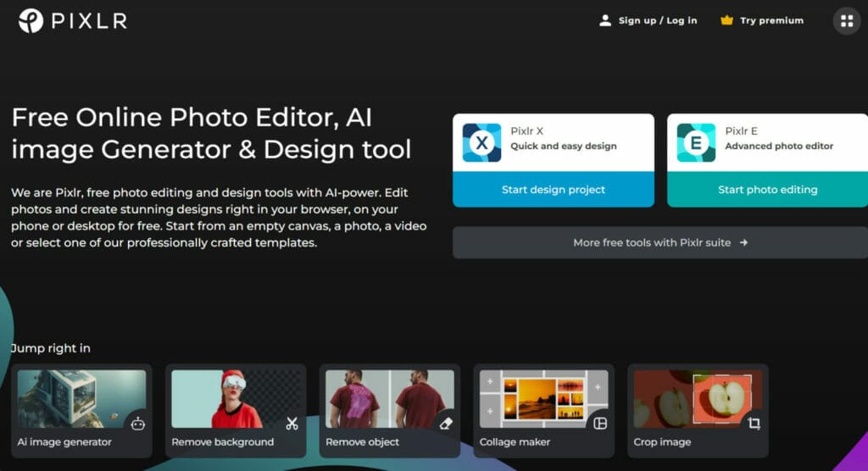Screen dimensions: 868x471
Task: Click Start design project button
Action: coord(554,189)
